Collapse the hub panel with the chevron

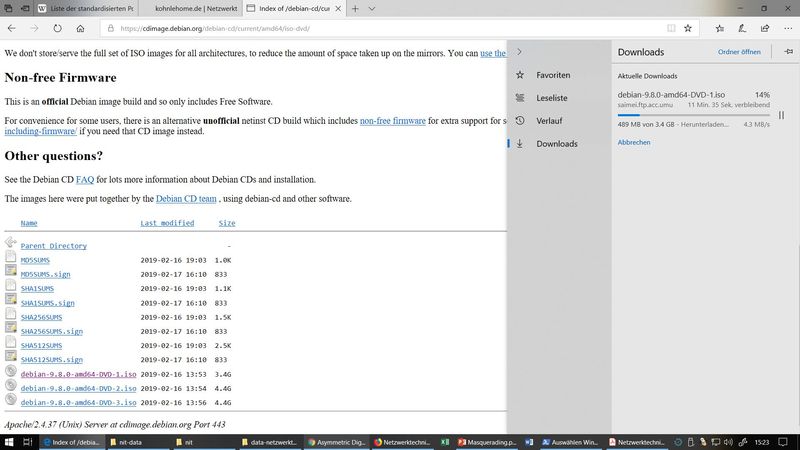[519, 52]
